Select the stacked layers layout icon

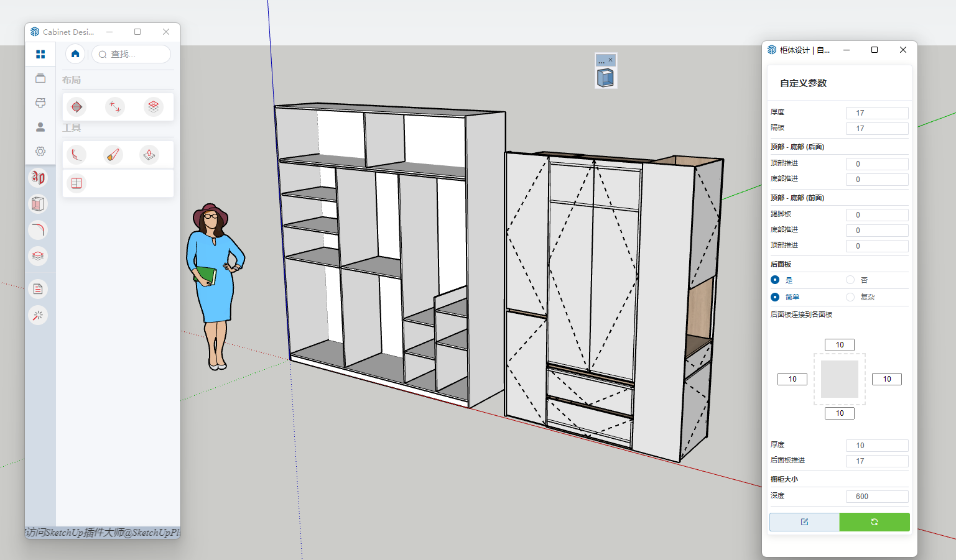tap(153, 107)
